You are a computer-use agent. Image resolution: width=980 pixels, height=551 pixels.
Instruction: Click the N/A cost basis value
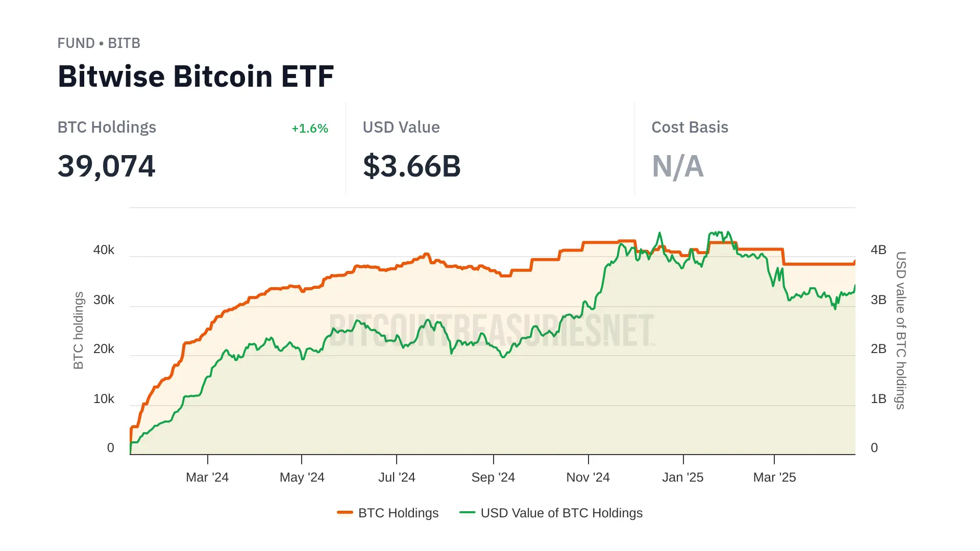[x=677, y=166]
